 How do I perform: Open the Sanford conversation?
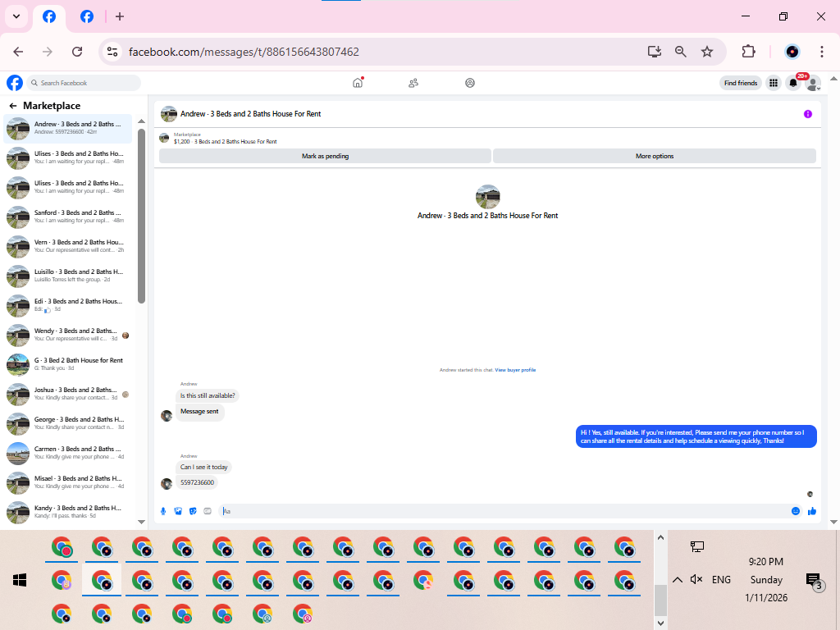(x=68, y=217)
